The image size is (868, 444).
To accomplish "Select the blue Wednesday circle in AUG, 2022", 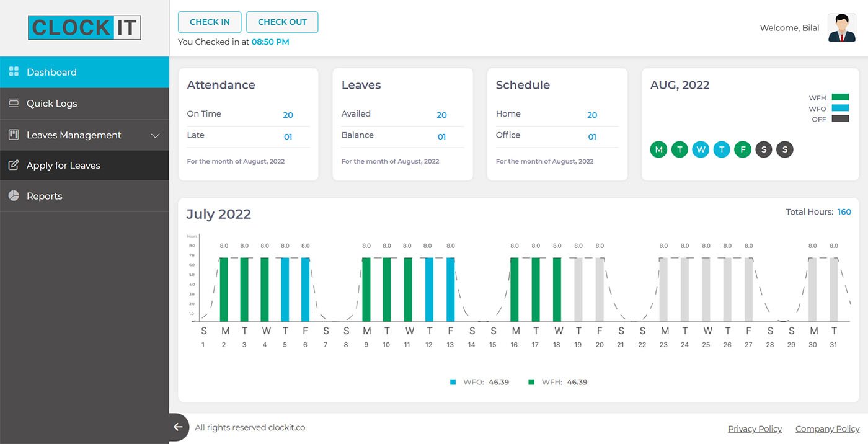I will click(x=701, y=149).
